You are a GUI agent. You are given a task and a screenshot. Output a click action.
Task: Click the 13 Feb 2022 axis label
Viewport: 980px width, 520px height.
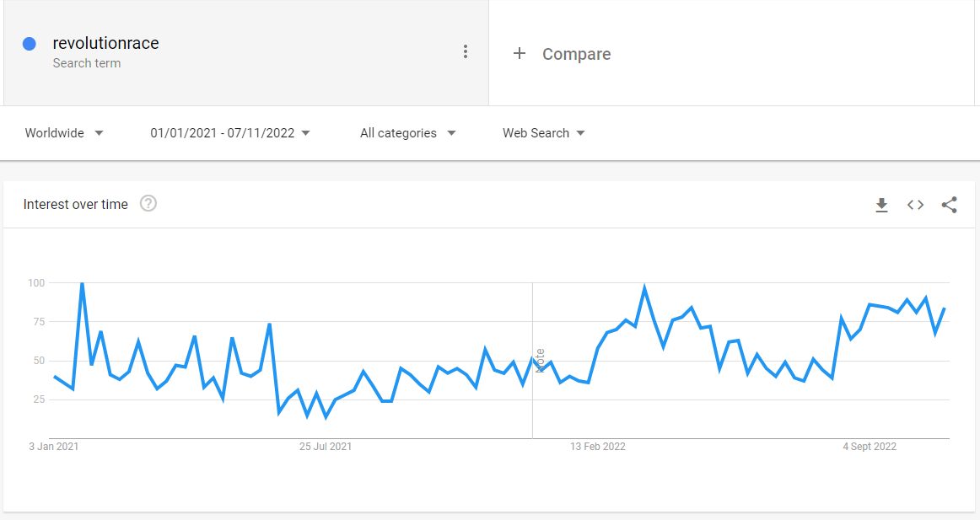tap(597, 447)
